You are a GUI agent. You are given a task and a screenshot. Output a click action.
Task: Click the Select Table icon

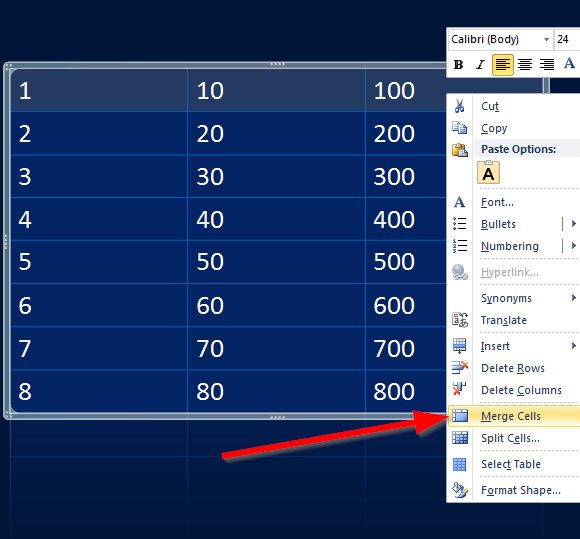coord(459,464)
